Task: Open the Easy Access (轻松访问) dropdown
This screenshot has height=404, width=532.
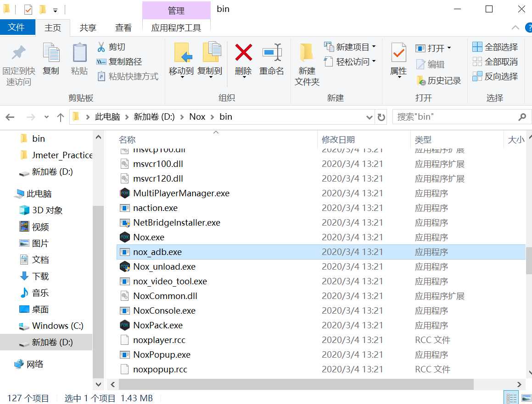Action: 374,61
